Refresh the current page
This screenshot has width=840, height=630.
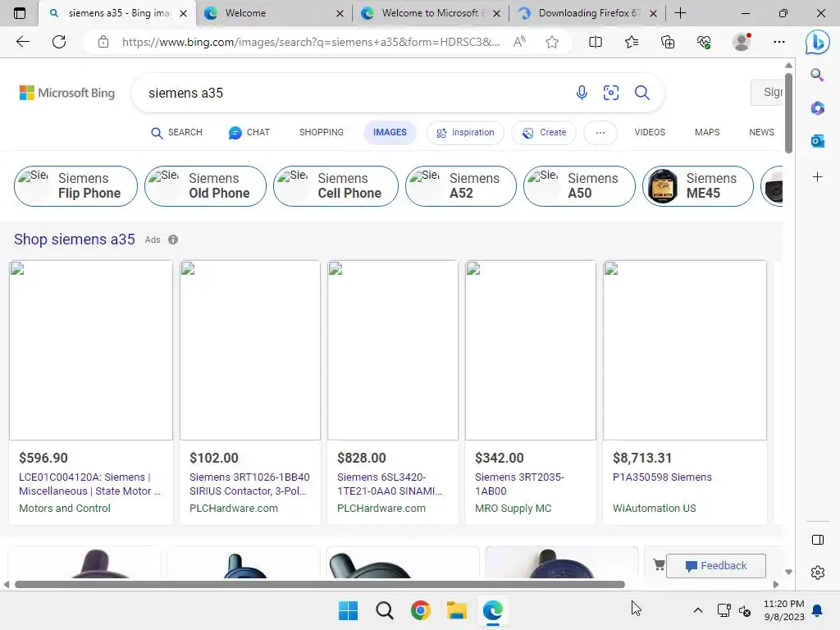tap(59, 42)
